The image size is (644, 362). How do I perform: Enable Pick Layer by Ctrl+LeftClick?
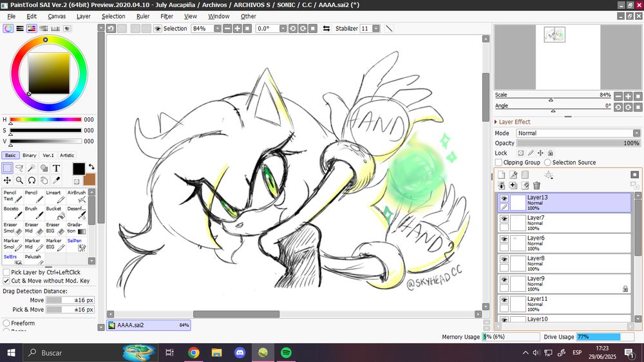6,272
